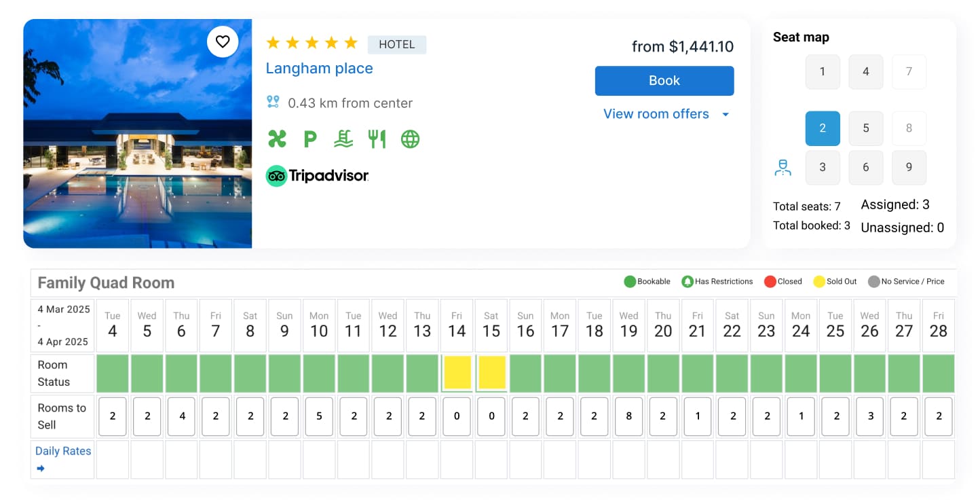Click the driver icon in seat map
The image size is (980, 504).
pyautogui.click(x=783, y=168)
